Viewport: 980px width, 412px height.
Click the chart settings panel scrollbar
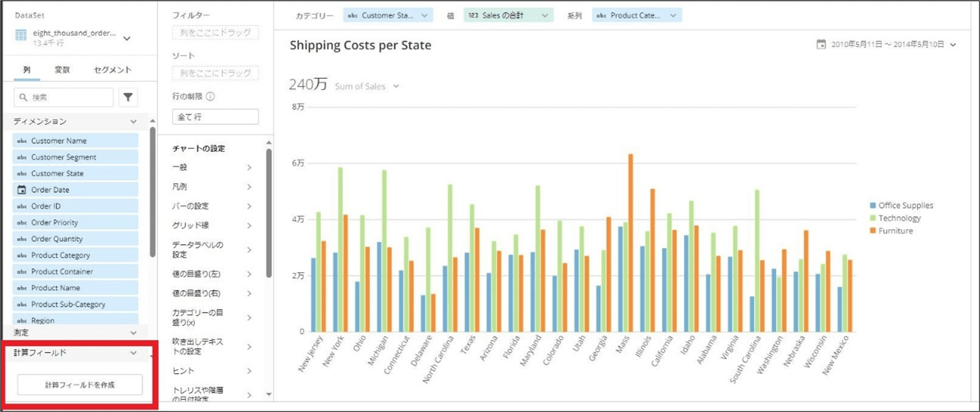[269, 213]
